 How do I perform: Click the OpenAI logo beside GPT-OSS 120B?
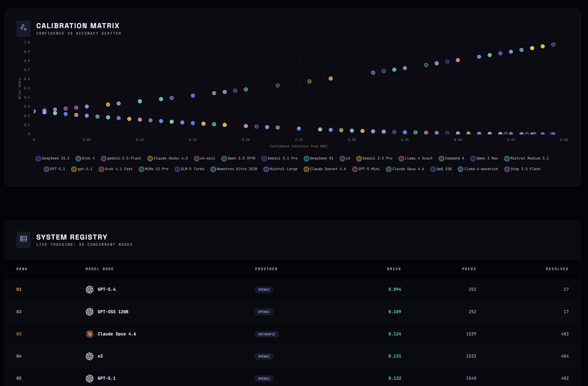click(89, 312)
